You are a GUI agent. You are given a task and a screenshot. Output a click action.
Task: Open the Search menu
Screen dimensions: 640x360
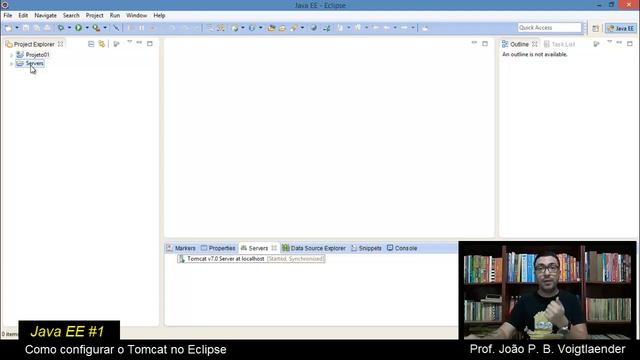(71, 16)
